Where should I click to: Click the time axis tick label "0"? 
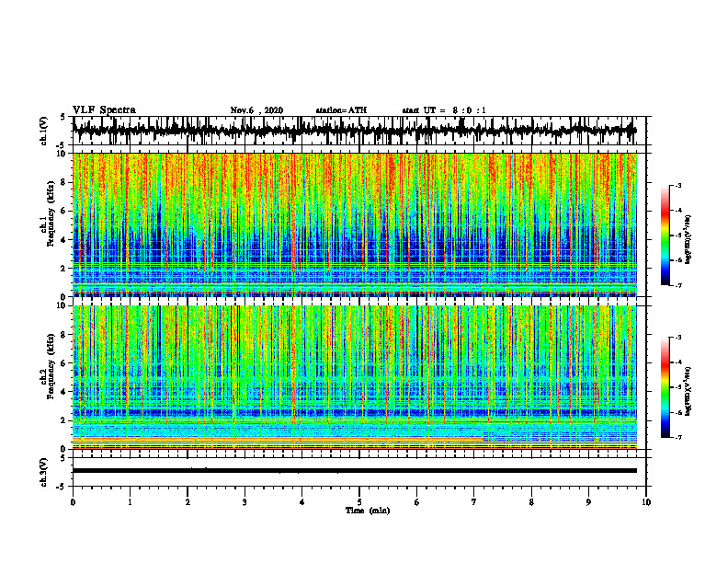pyautogui.click(x=73, y=502)
